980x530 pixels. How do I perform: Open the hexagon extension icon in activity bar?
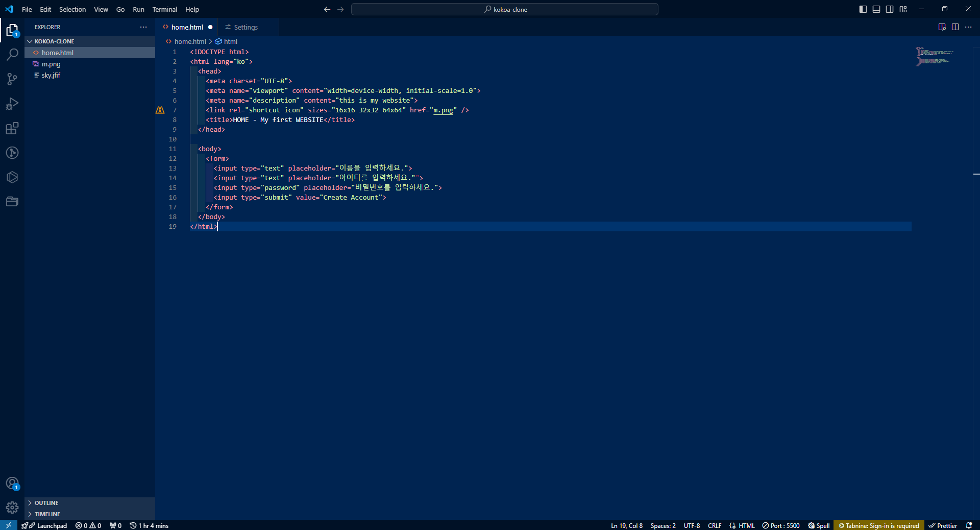click(x=12, y=177)
